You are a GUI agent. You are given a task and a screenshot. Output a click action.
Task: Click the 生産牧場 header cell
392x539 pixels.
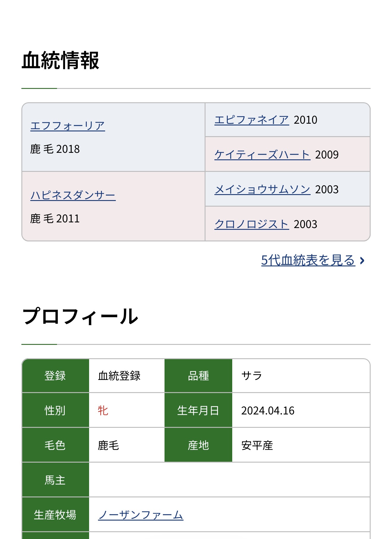click(56, 515)
